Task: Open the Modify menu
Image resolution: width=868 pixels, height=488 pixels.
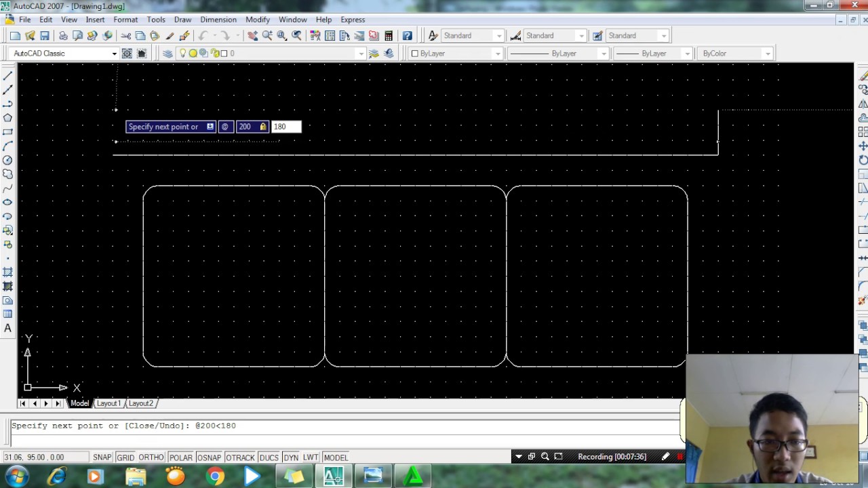Action: [x=258, y=20]
